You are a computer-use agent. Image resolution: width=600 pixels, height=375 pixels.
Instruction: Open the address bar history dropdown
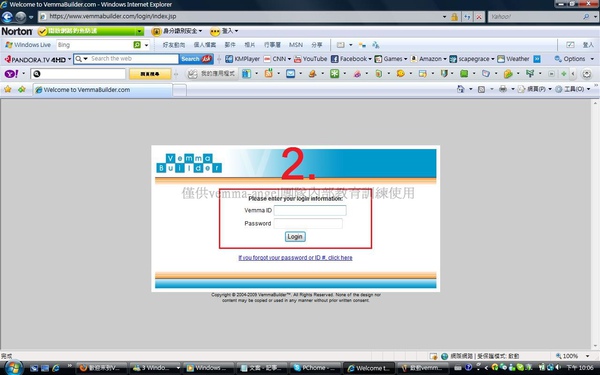pyautogui.click(x=444, y=16)
